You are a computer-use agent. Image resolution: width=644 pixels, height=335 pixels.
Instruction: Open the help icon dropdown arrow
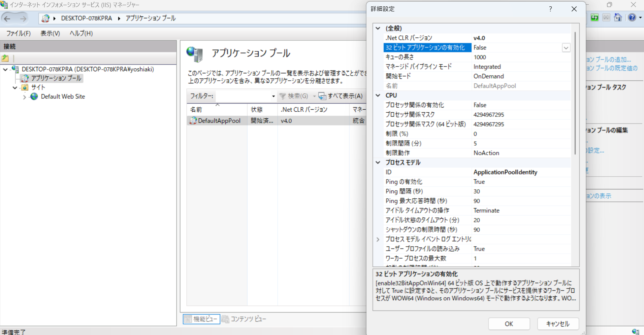pyautogui.click(x=640, y=17)
